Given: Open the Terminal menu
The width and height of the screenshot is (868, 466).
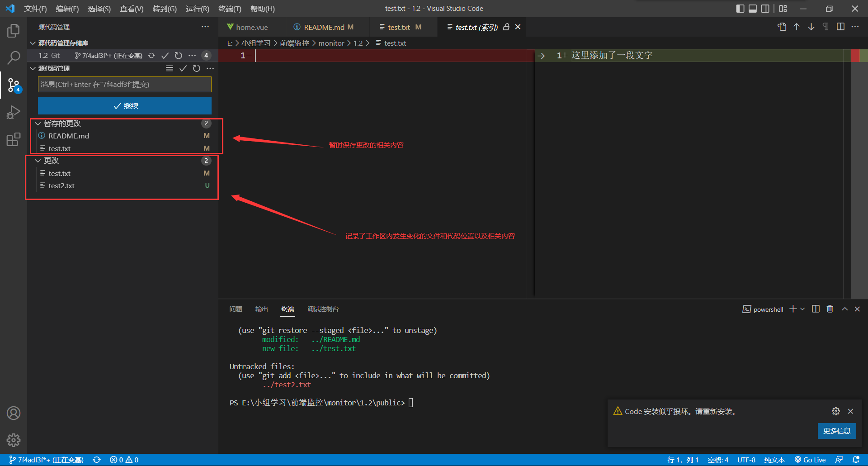Looking at the screenshot, I should click(x=230, y=9).
